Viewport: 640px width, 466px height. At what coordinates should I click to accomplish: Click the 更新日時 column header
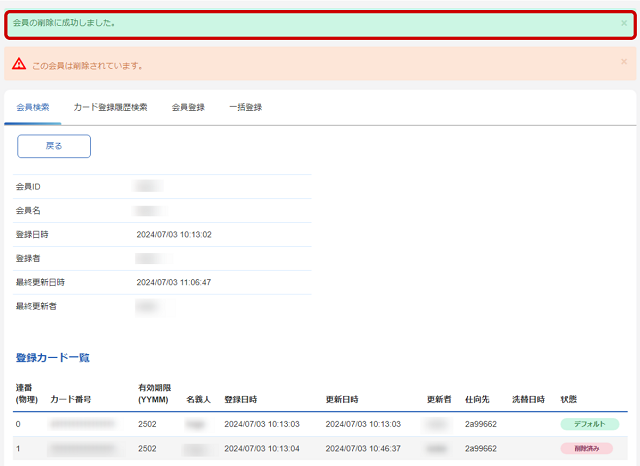point(342,399)
